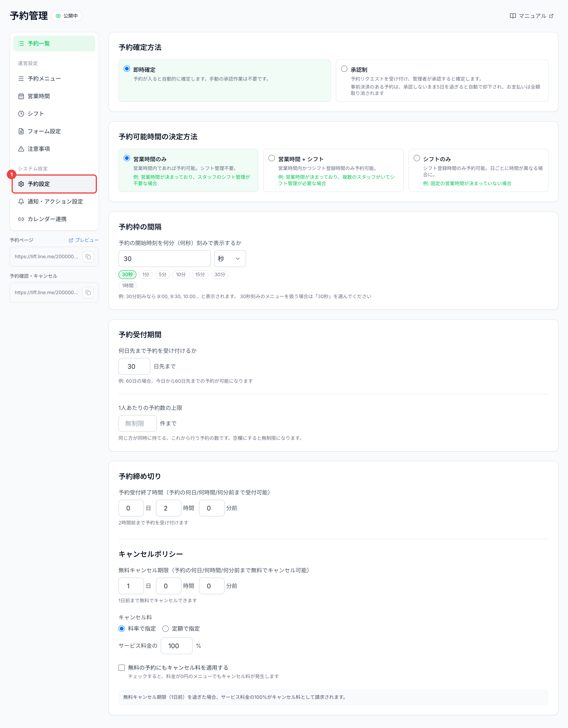The width and height of the screenshot is (568, 728).
Task: Go to 予約メニュー in the sidebar
Action: (54, 79)
